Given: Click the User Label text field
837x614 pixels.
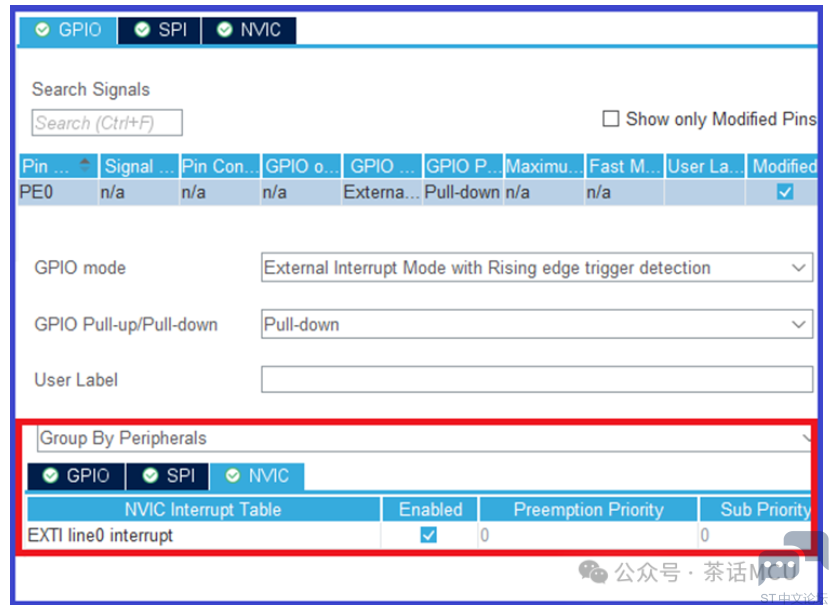Looking at the screenshot, I should tap(536, 380).
